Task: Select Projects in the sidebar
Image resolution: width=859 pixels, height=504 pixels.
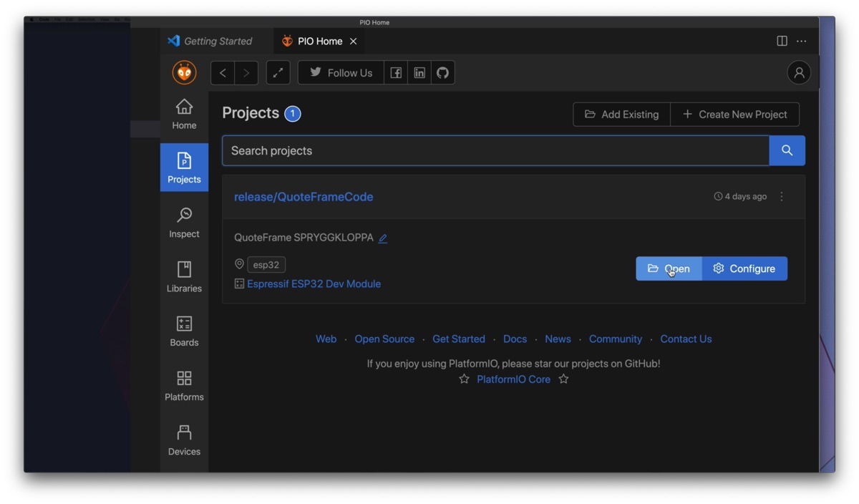Action: tap(184, 168)
